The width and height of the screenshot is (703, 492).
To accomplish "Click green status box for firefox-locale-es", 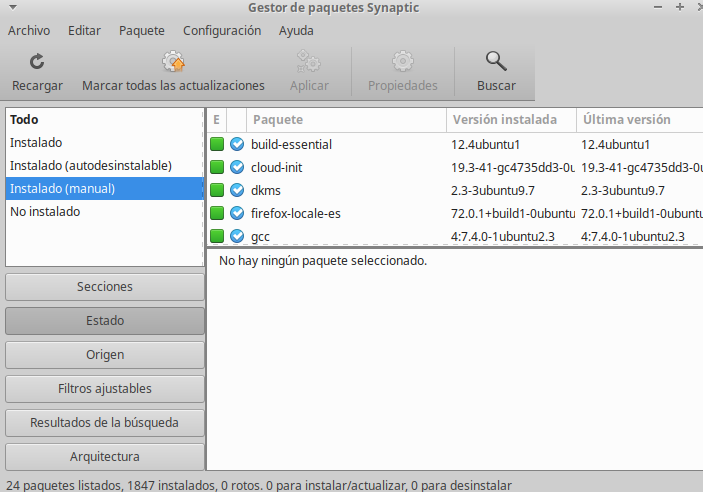I will [217, 213].
